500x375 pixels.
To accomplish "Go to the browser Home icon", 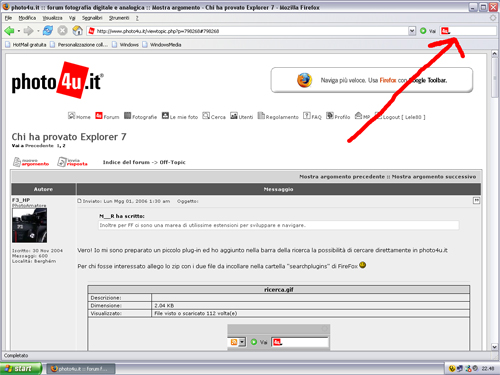I will point(77,31).
